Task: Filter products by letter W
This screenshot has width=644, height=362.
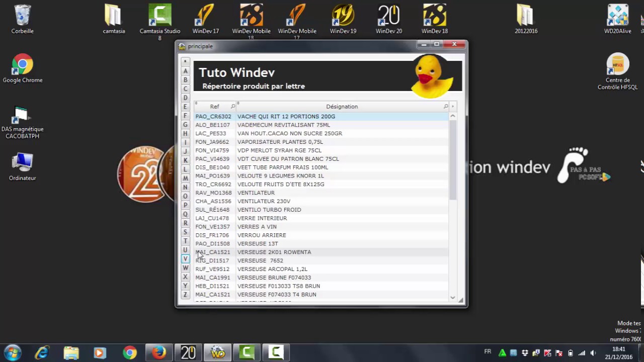Action: 185,267
